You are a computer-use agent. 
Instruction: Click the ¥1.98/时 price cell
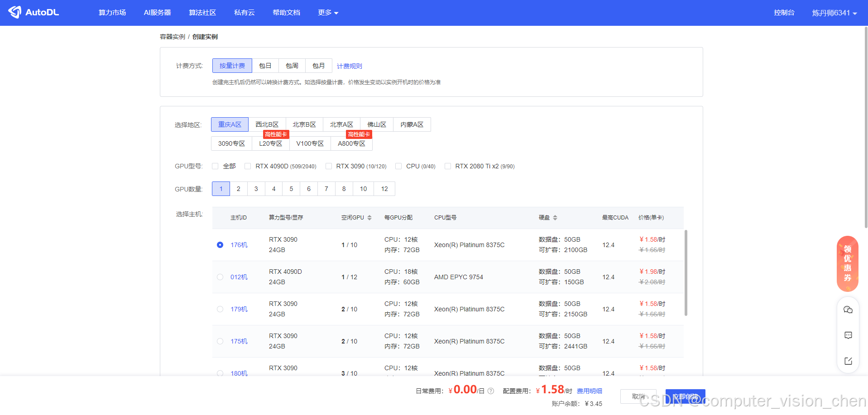[x=652, y=272]
